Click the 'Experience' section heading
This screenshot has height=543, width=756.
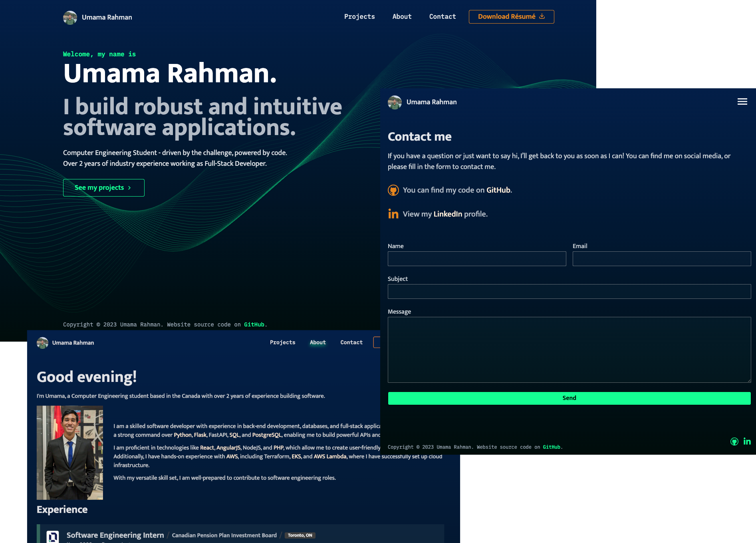pos(62,509)
